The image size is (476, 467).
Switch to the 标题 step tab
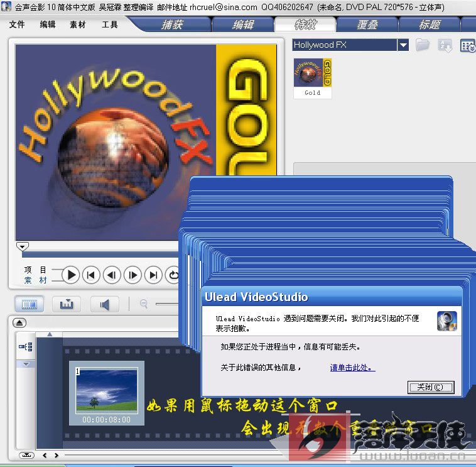click(x=430, y=25)
